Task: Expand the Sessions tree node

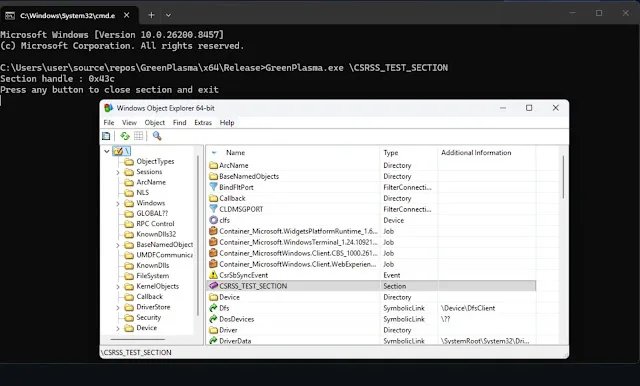Action: tap(118, 172)
